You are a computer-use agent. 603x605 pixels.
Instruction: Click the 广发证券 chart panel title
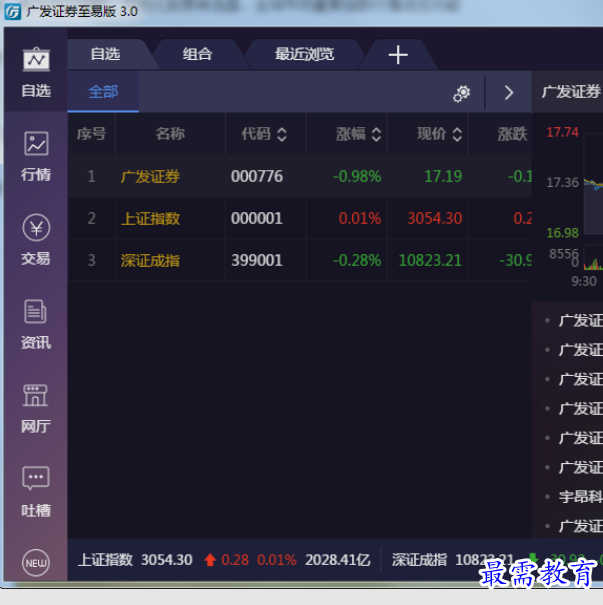point(571,92)
